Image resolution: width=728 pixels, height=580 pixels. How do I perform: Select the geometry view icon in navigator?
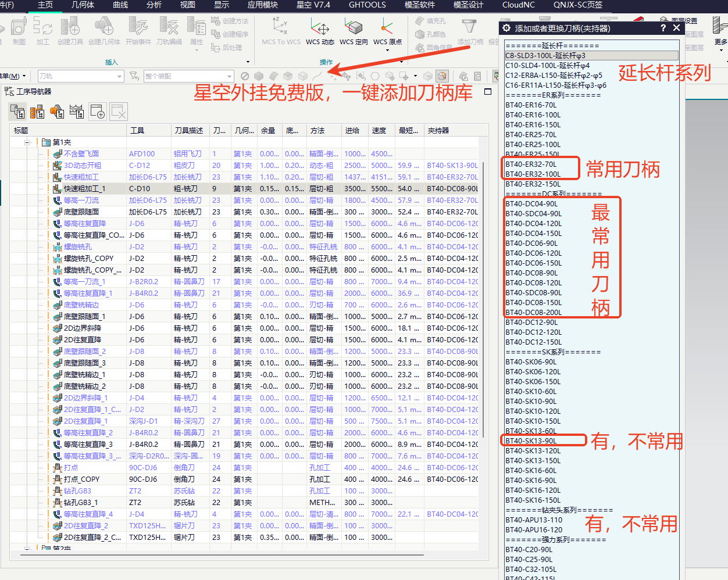coord(57,112)
